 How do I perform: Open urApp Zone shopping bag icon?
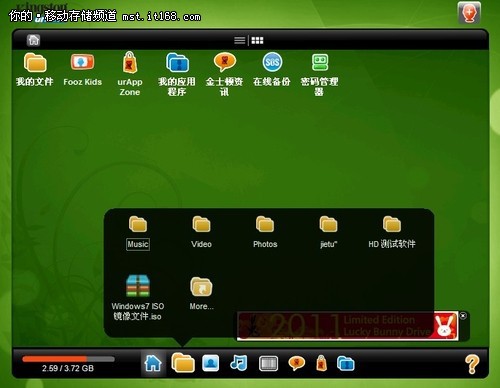pos(130,62)
